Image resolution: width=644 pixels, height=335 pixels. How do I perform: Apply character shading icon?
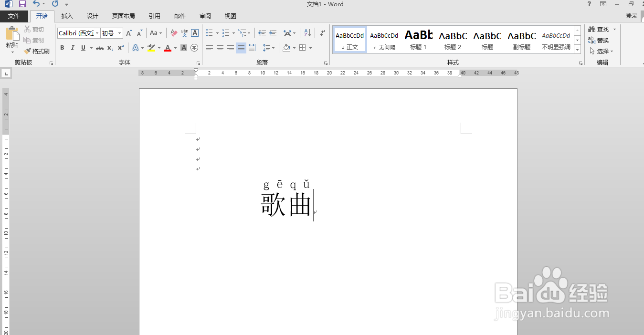tap(184, 48)
